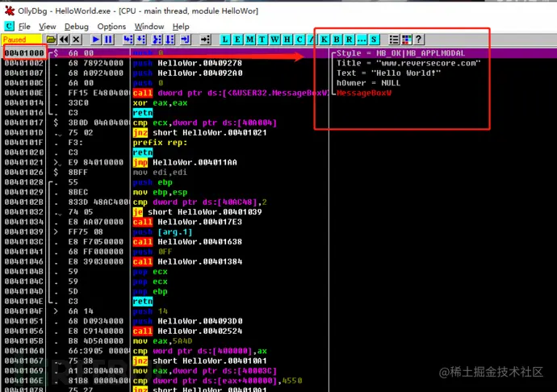557x392 pixels.
Task: Click the 'cmp ecx,dword ptr ds:[40A004]' line
Action: click(x=204, y=123)
